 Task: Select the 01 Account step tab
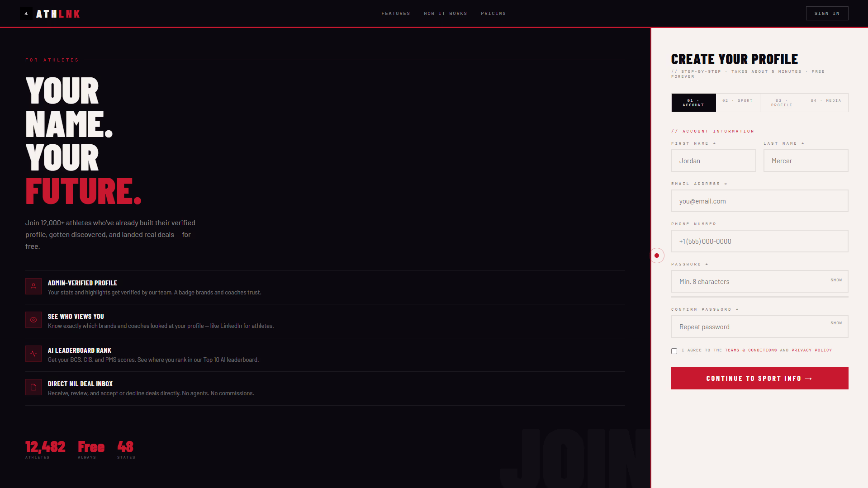coord(693,103)
